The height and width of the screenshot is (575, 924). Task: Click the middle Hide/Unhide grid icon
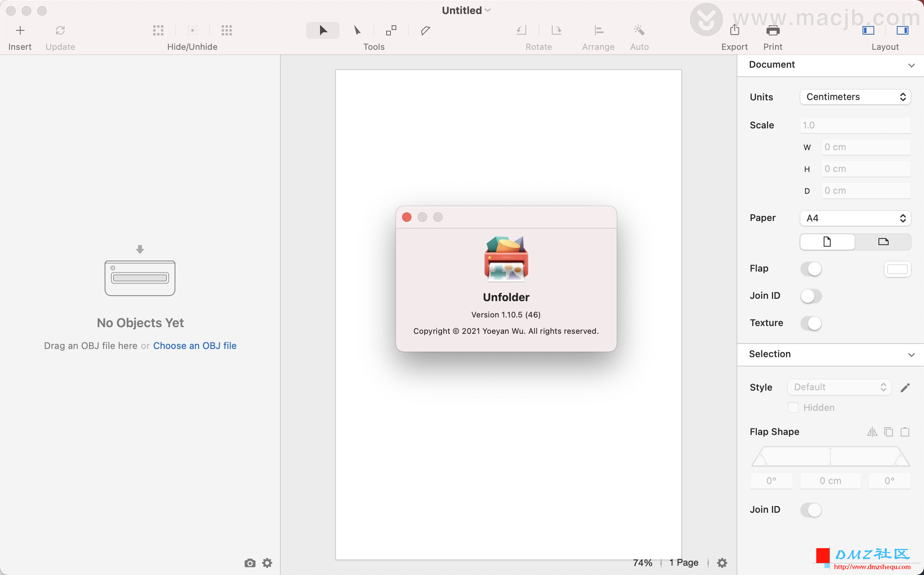pyautogui.click(x=192, y=30)
